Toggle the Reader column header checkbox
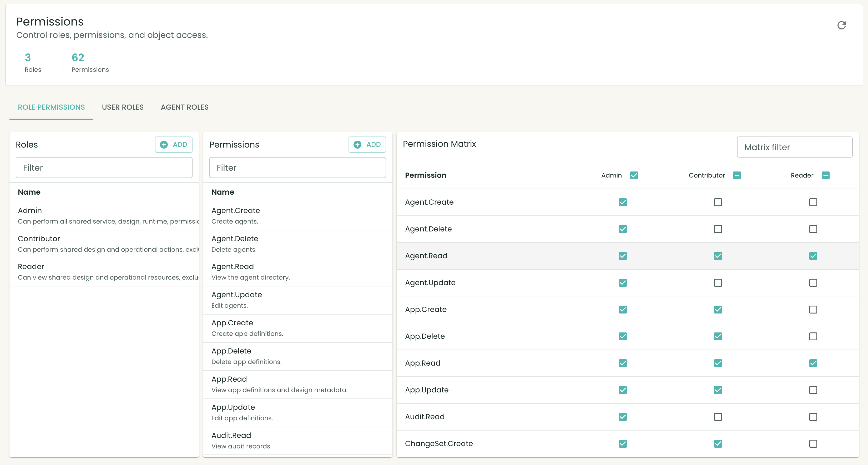The image size is (868, 465). 825,175
